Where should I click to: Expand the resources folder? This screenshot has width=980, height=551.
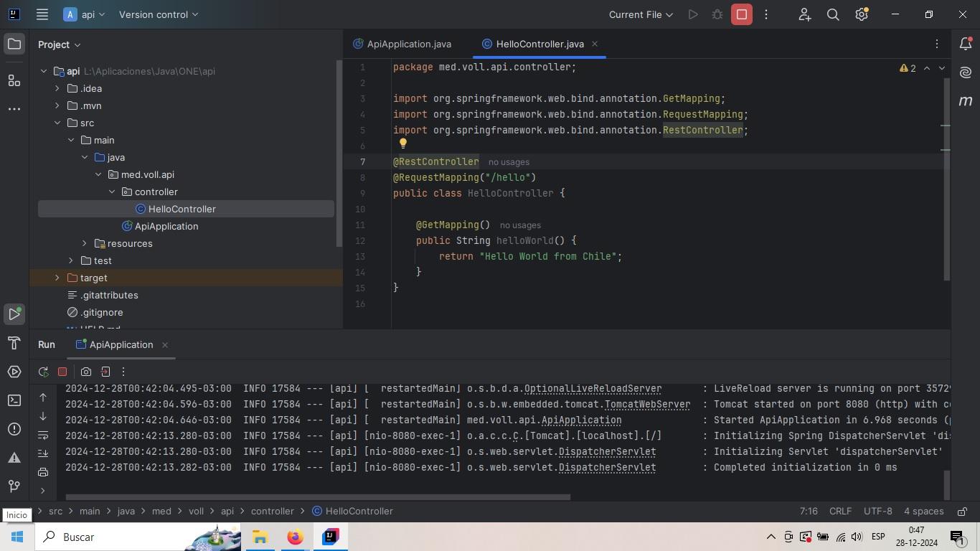tap(85, 243)
